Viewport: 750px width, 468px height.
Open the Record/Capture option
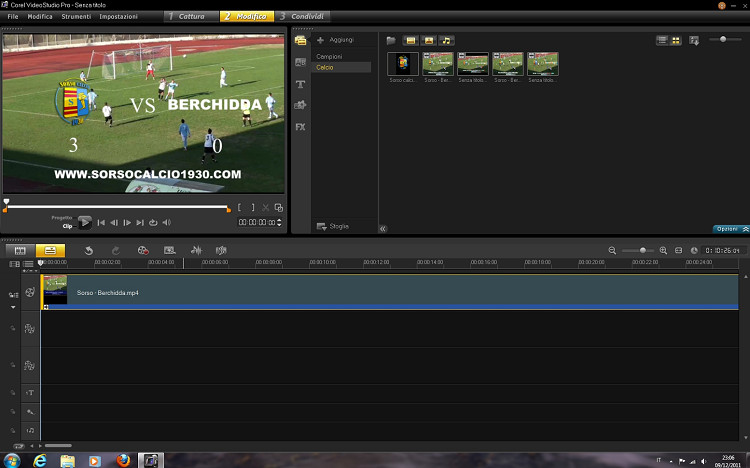(x=143, y=250)
